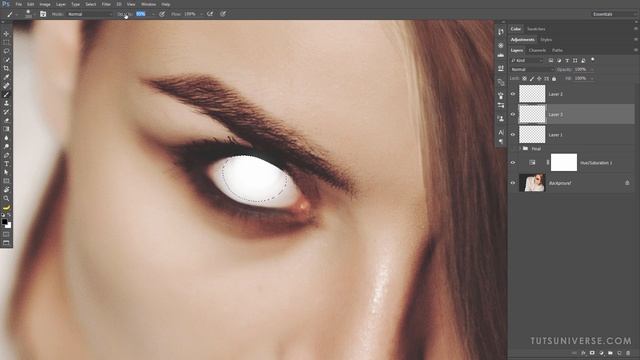Image resolution: width=640 pixels, height=360 pixels.
Task: Open the File menu
Action: click(19, 4)
